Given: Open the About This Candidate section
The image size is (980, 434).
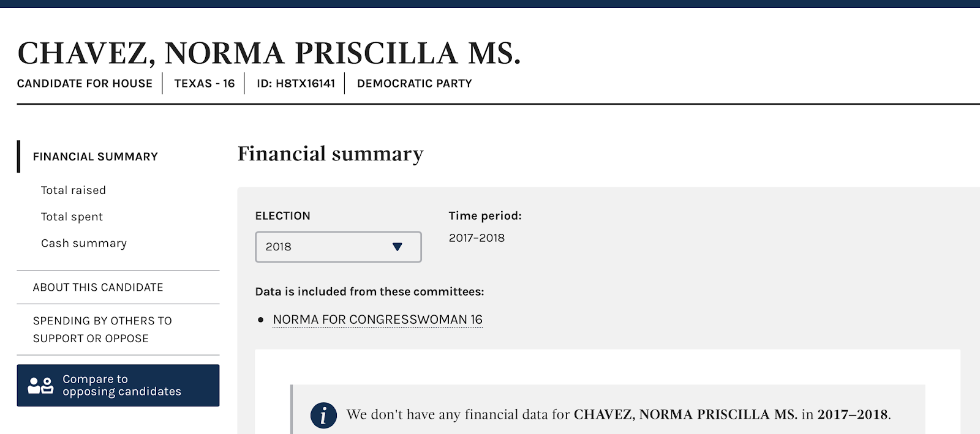Looking at the screenshot, I should click(x=98, y=287).
